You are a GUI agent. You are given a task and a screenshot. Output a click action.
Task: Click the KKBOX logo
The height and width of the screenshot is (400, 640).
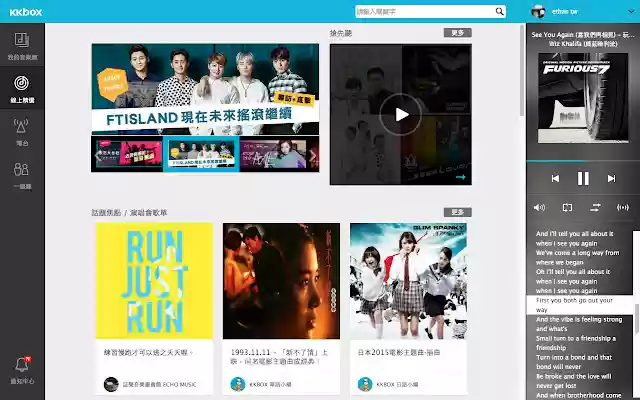(26, 12)
